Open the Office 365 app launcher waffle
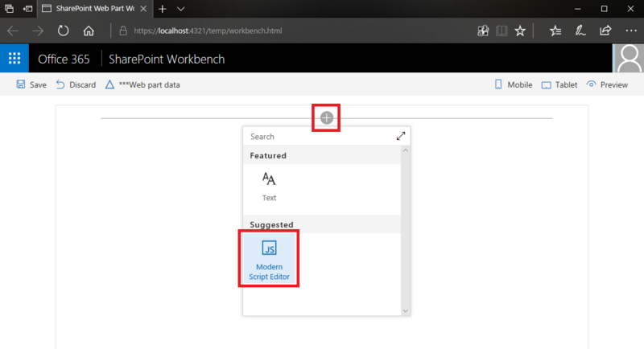Viewport: 644px width, 349px height. pos(14,59)
